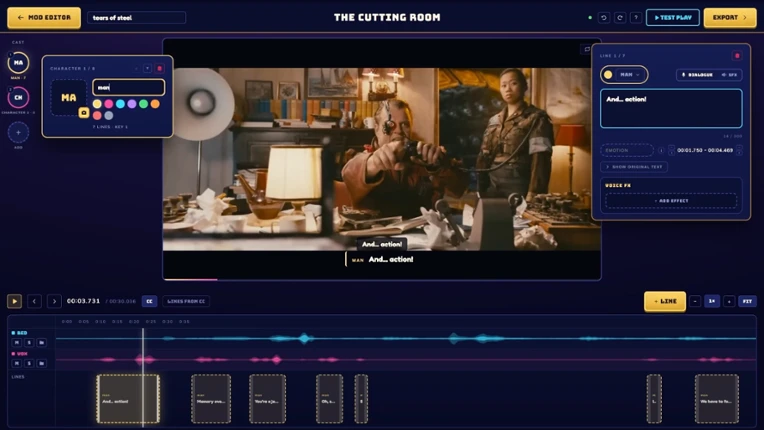
Task: Step to the previous line with left arrow
Action: click(34, 301)
